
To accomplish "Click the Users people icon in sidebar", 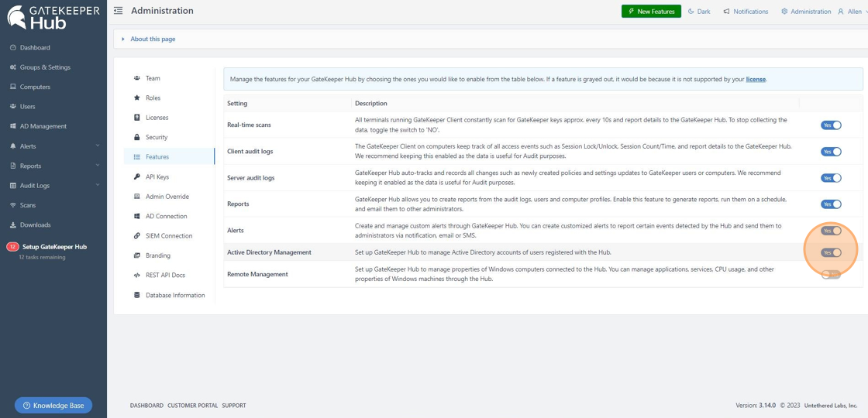I will click(13, 107).
